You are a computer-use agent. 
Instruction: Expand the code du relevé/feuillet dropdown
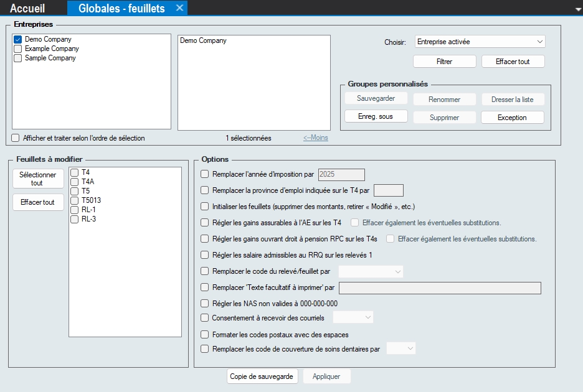(x=371, y=272)
